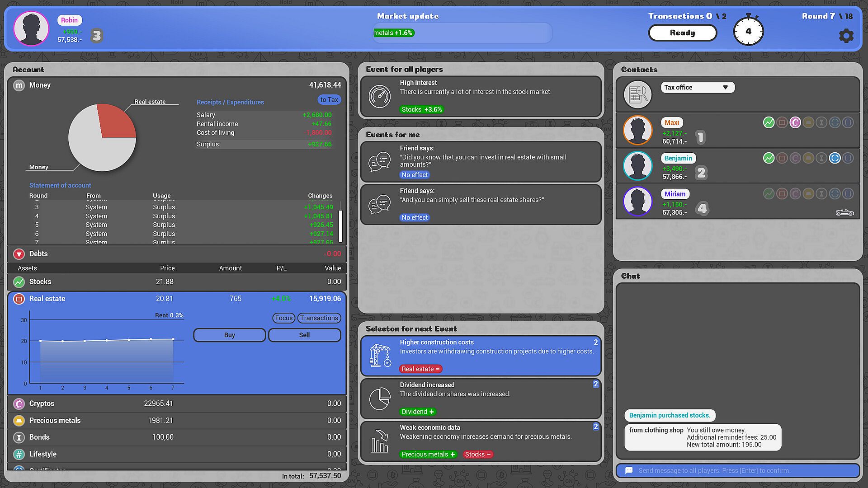Image resolution: width=868 pixels, height=488 pixels.
Task: Open the settings gear icon
Action: click(x=846, y=36)
